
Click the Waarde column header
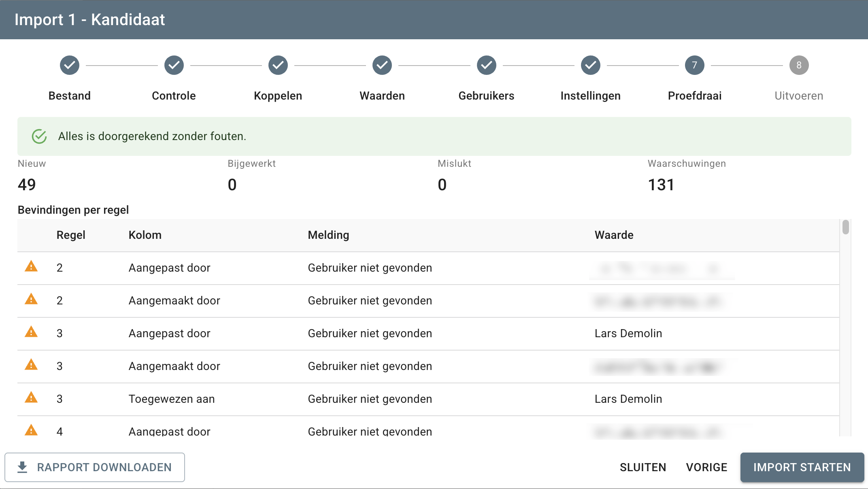tap(614, 235)
